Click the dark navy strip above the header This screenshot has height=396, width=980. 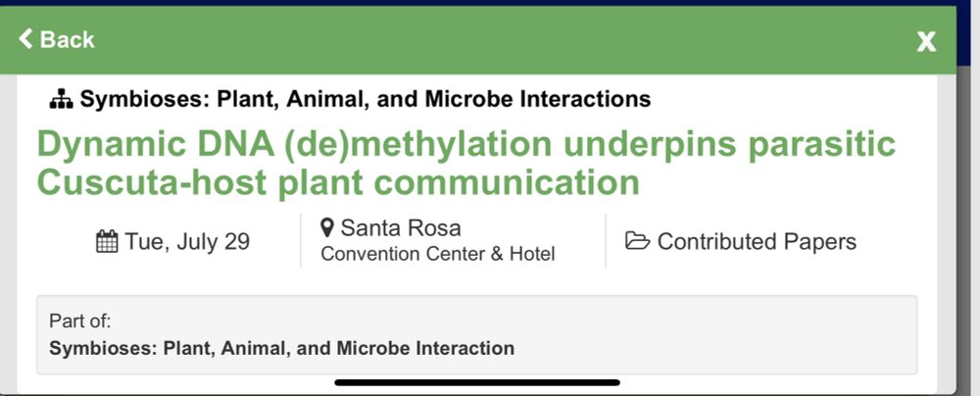coord(490,3)
